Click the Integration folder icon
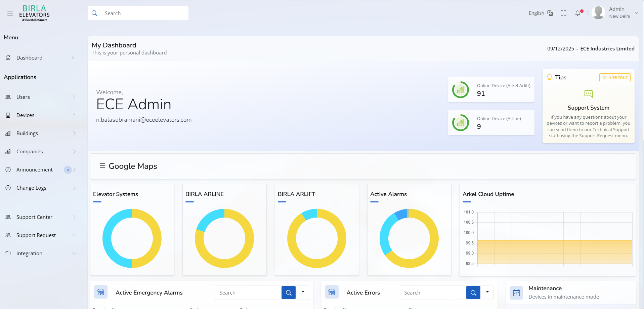 click(8, 253)
